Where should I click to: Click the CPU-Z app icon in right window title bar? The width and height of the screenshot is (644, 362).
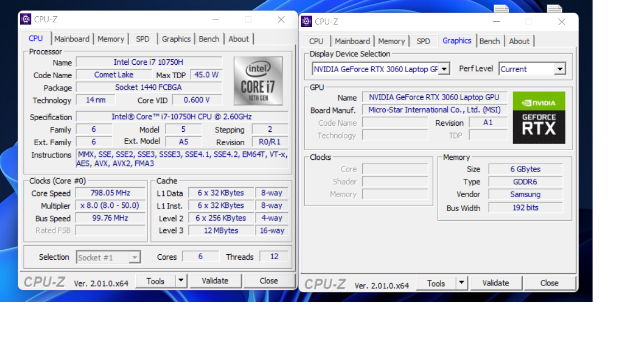point(306,21)
